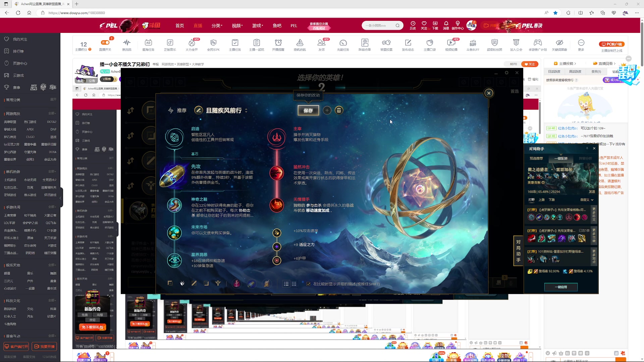
Task: Click the 推流码 waveform icon in streamer toolbar
Action: click(126, 45)
